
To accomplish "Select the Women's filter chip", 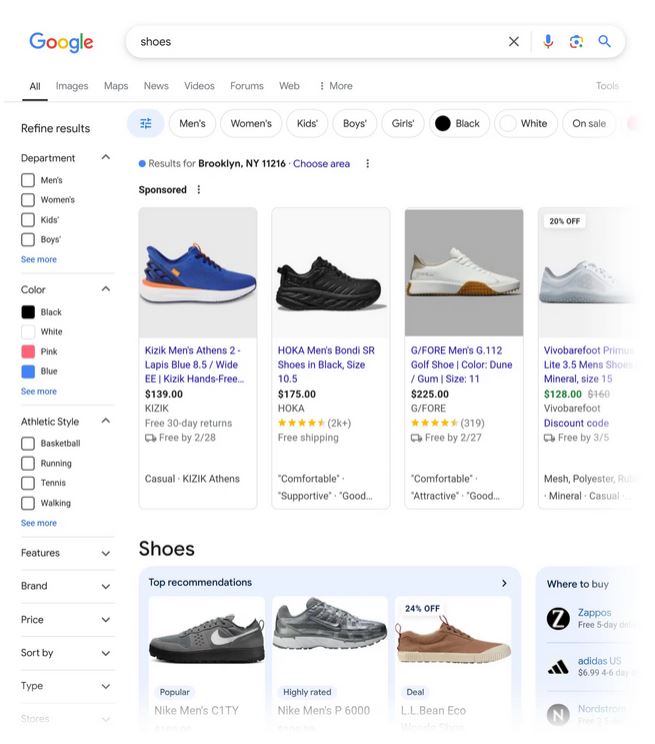I will tap(251, 123).
